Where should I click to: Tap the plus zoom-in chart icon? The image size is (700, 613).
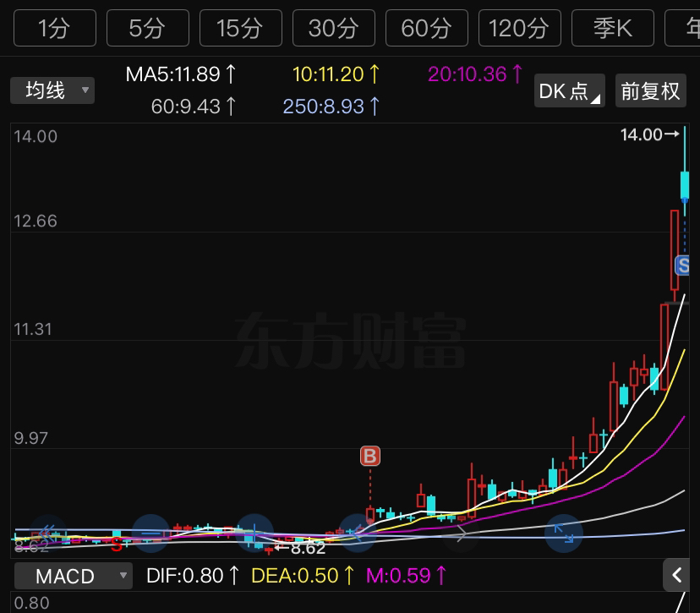click(x=254, y=533)
